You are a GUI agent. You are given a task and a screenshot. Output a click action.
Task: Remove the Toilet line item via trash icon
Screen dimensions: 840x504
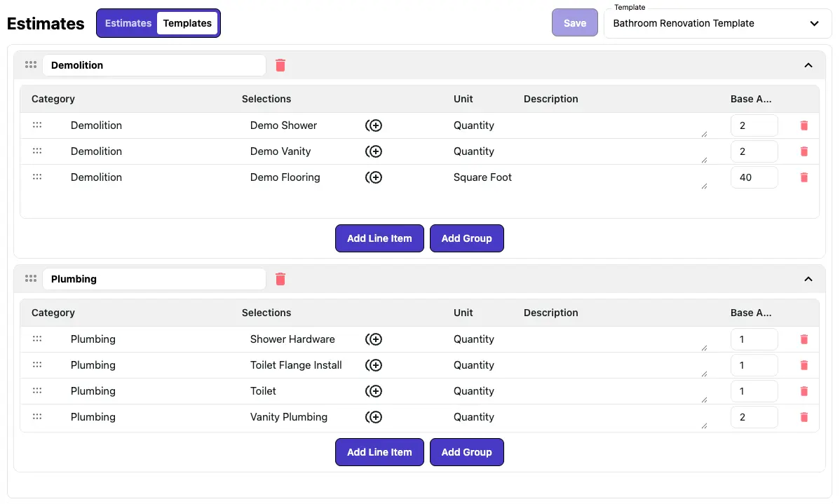tap(804, 391)
